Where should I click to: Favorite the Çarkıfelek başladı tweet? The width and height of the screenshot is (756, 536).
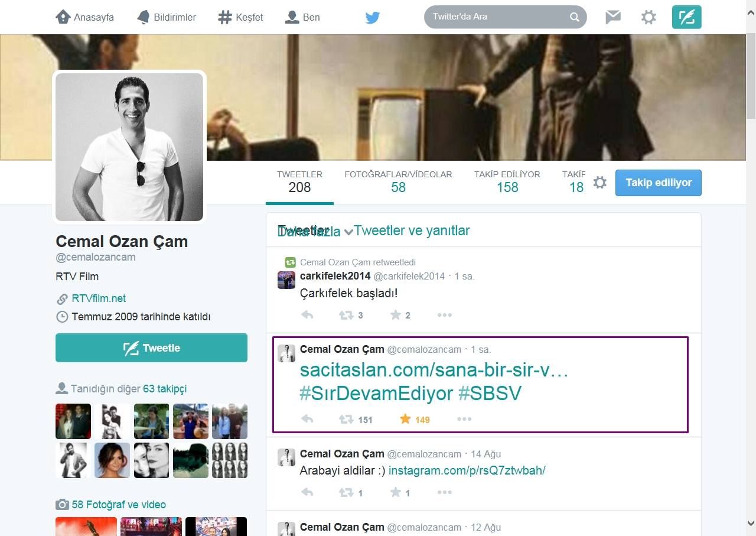[x=396, y=315]
